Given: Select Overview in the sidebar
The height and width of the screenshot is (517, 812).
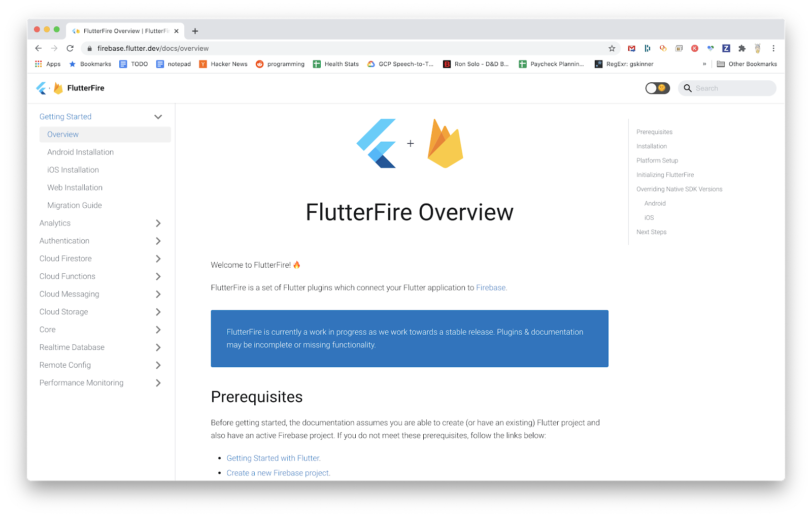Looking at the screenshot, I should pos(105,135).
